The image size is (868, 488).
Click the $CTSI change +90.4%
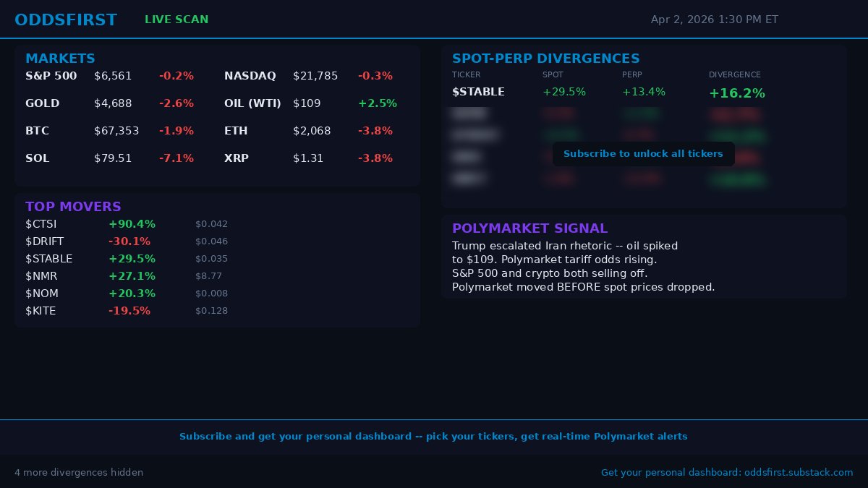pos(132,224)
